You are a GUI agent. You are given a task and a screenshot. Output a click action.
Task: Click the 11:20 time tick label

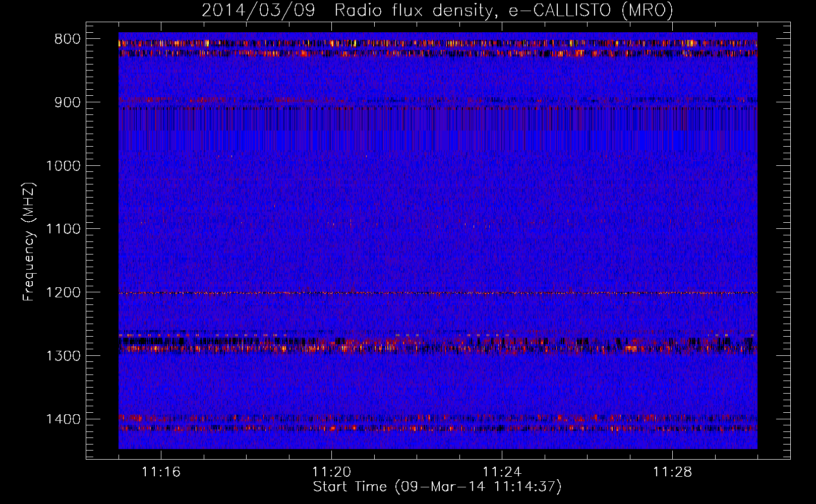[331, 472]
